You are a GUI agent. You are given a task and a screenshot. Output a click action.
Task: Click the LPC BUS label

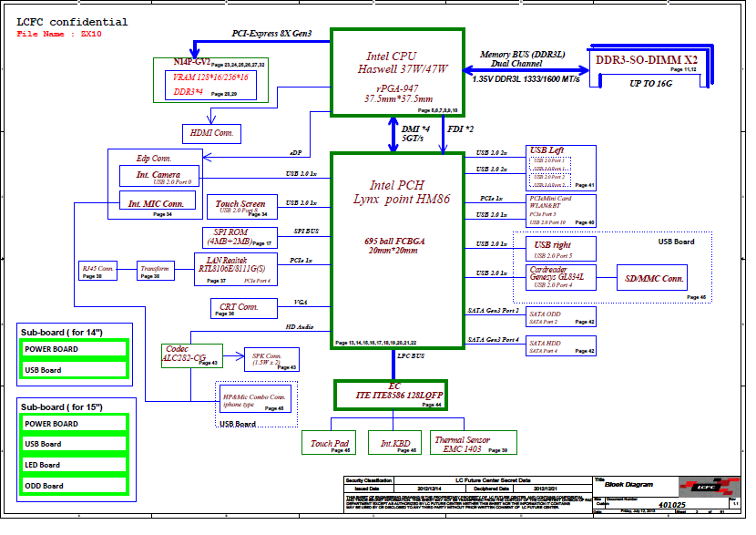(411, 356)
